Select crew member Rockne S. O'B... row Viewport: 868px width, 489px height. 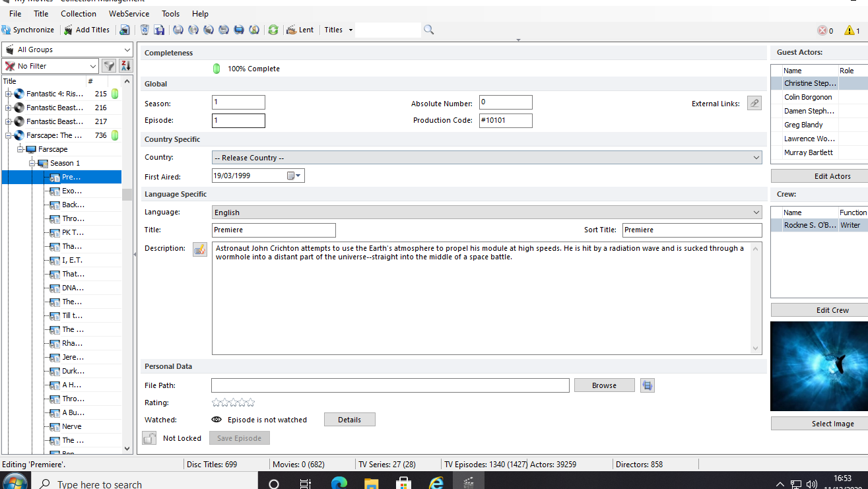coord(819,225)
